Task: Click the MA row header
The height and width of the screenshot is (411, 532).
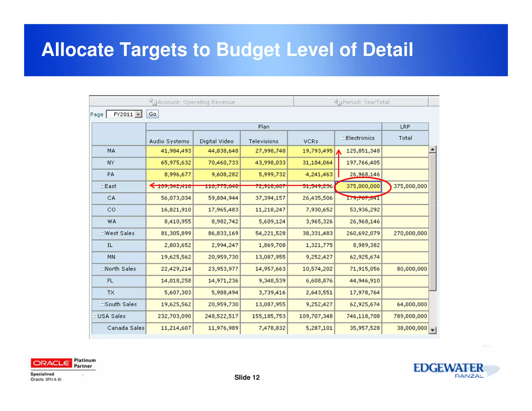Action: (x=119, y=151)
